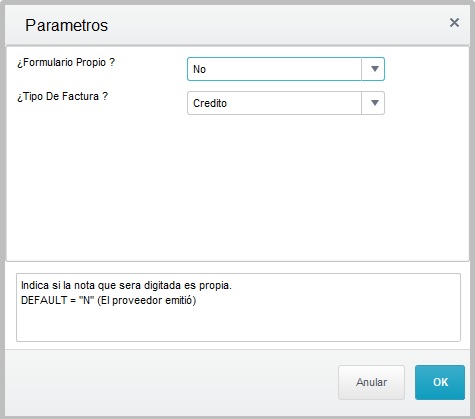
Task: Click the "Credito" value text in second field
Action: coord(210,103)
